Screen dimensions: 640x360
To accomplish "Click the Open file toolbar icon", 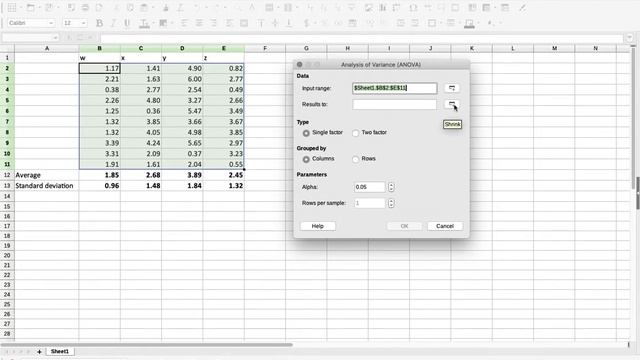I will tap(31, 7).
